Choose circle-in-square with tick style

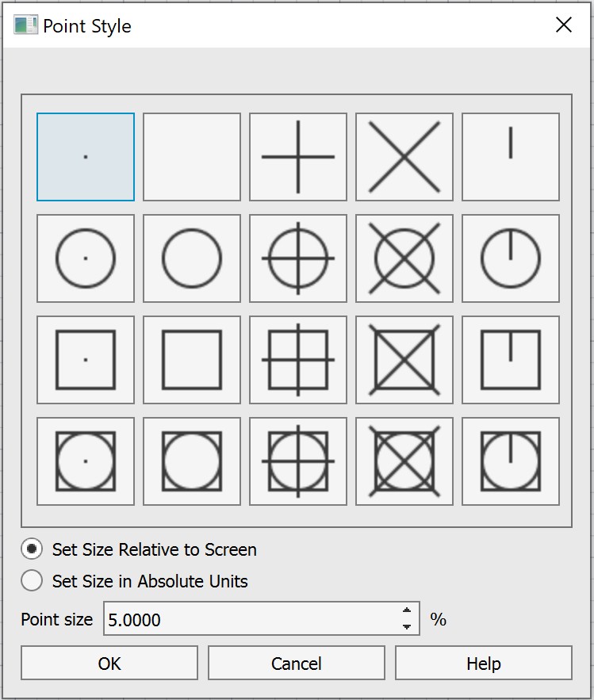point(511,461)
